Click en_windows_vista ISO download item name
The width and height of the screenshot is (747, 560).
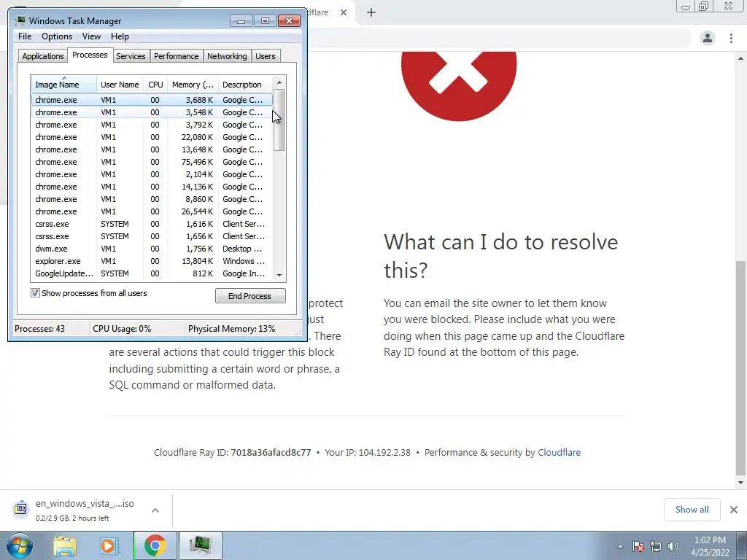85,503
